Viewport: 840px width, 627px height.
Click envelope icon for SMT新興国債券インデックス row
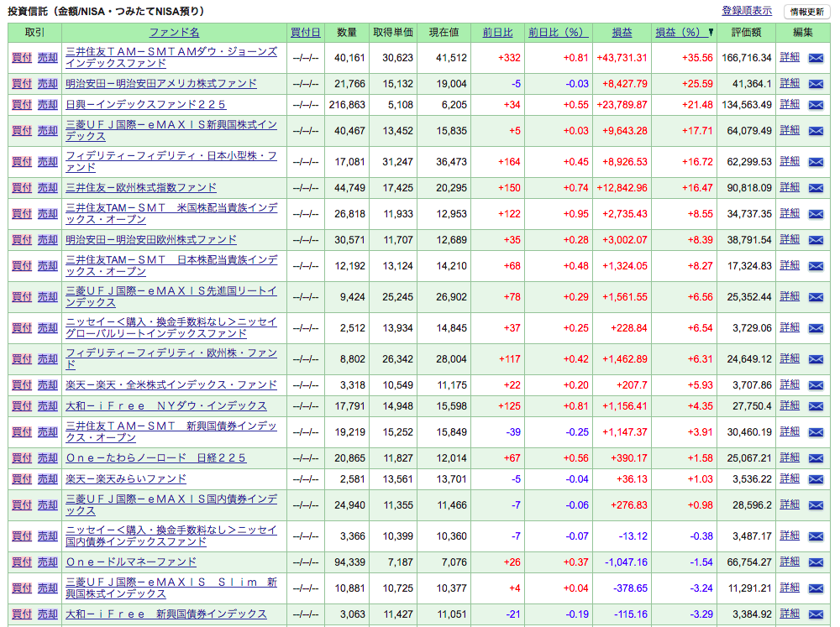point(816,432)
